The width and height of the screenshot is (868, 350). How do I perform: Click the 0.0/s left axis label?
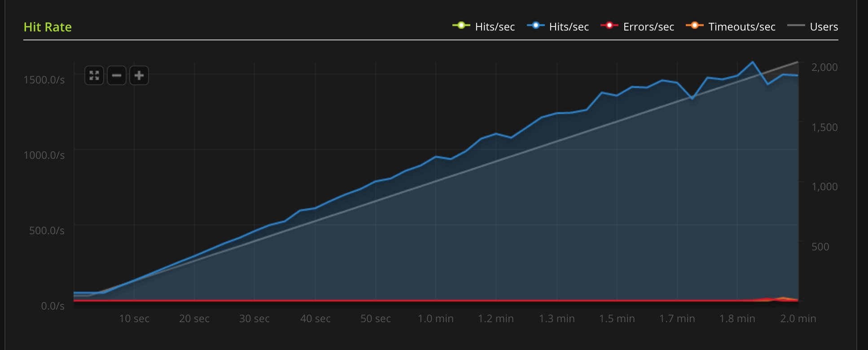click(53, 306)
